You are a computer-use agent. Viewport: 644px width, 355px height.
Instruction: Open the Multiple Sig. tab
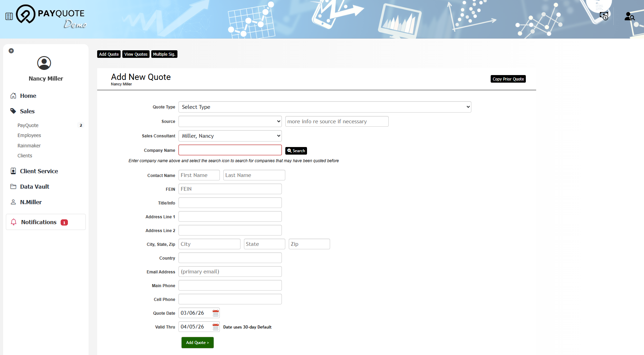(x=164, y=54)
